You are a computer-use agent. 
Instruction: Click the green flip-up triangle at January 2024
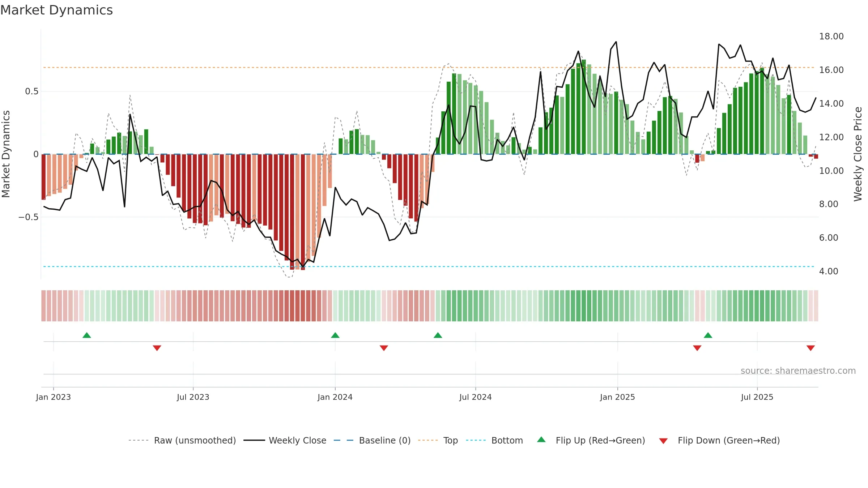pyautogui.click(x=335, y=335)
